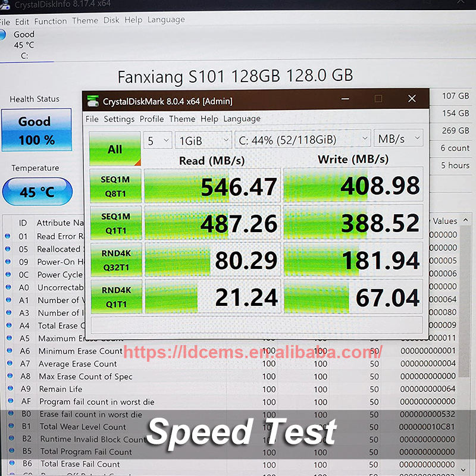
Task: Click the blue status dot for attribute B6
Action: (x=12, y=463)
